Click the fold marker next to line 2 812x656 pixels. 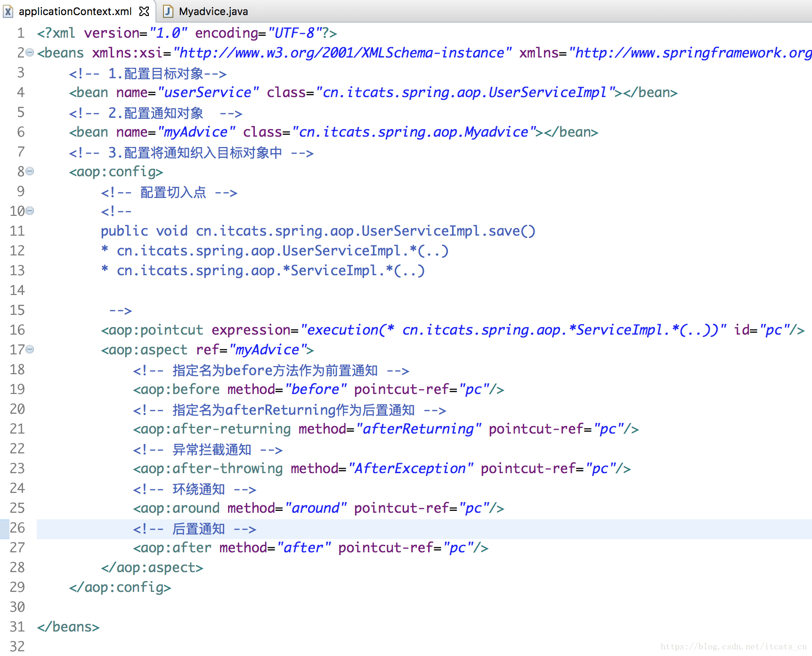click(x=29, y=53)
